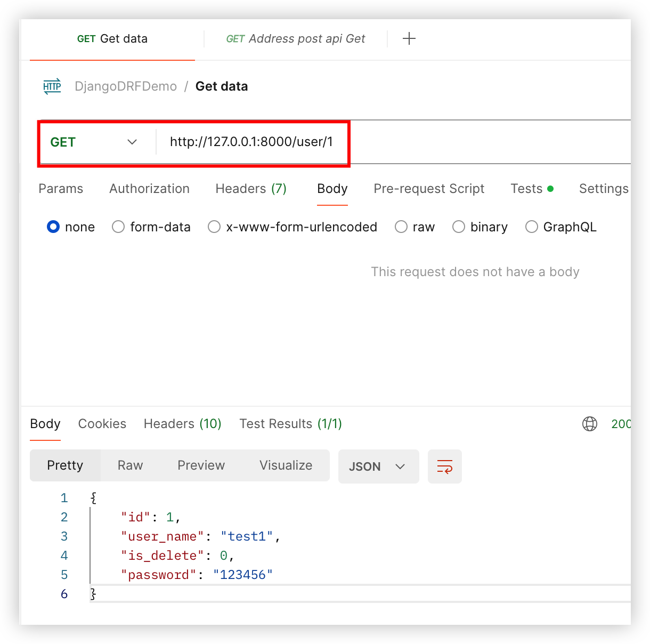Viewport: 650px width, 644px height.
Task: Choose x-www-form-urlencoded body type
Action: [214, 227]
